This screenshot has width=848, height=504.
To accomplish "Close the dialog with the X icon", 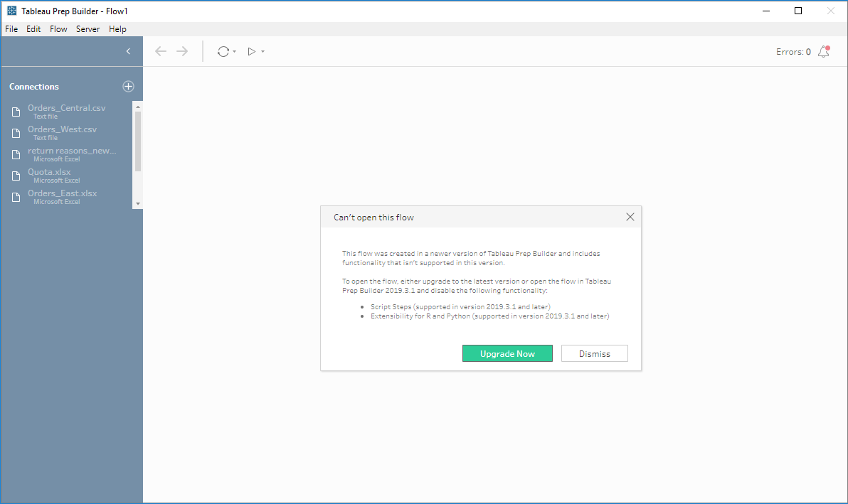I will point(630,217).
